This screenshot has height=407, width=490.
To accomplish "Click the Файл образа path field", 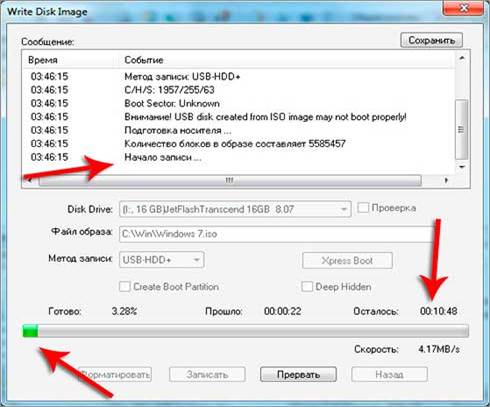I will (x=277, y=234).
